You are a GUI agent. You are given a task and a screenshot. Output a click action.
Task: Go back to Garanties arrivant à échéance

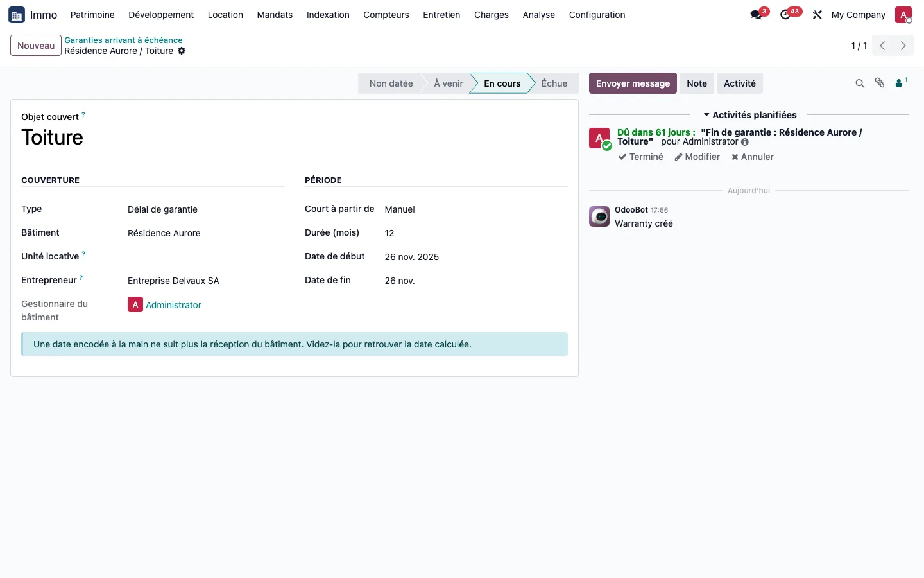(x=123, y=40)
